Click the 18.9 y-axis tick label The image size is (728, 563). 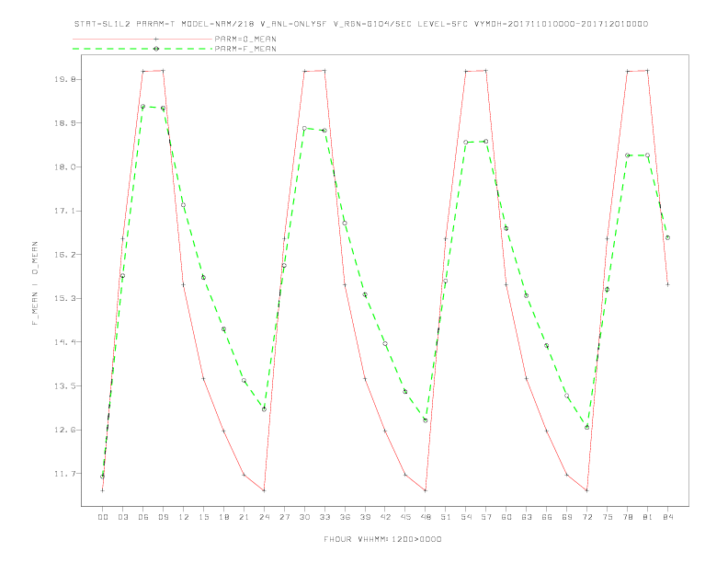pos(65,123)
